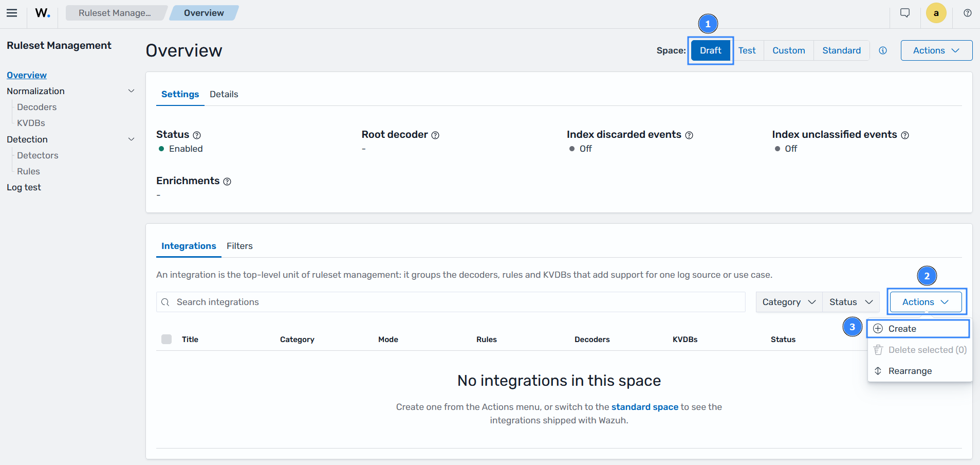Collapse the Detection sidebar section

[x=131, y=139]
